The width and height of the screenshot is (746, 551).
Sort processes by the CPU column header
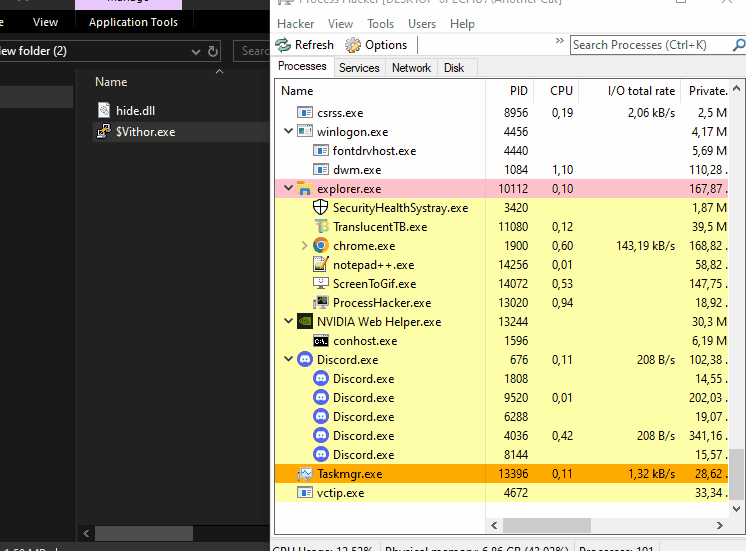[x=561, y=91]
